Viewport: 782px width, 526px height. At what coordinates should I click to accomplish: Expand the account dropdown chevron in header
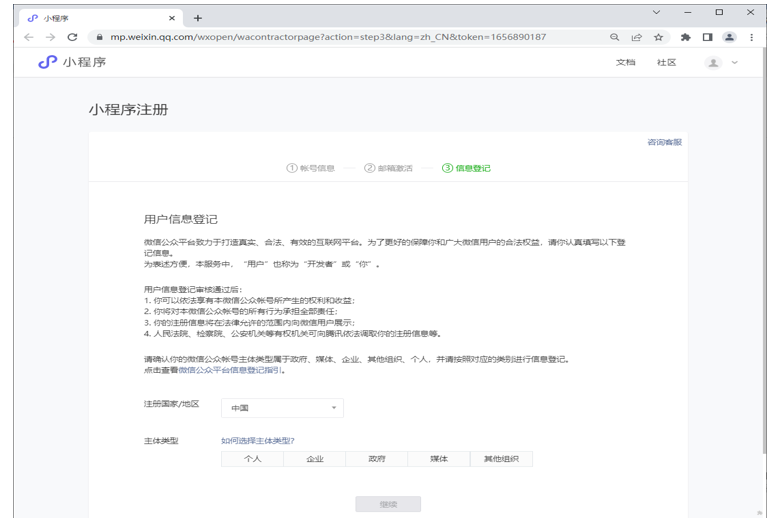[x=734, y=62]
